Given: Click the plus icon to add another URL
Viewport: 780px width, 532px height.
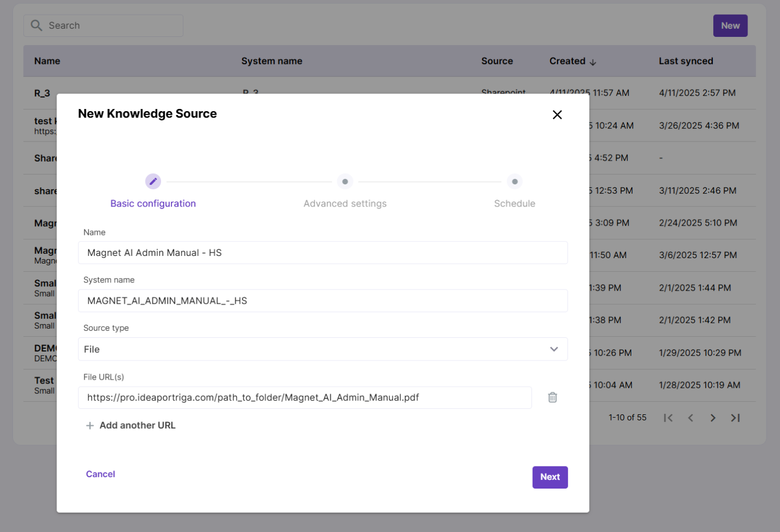Looking at the screenshot, I should point(90,426).
